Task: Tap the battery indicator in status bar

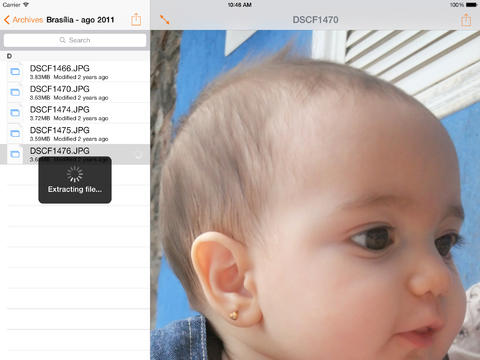Action: pyautogui.click(x=471, y=5)
